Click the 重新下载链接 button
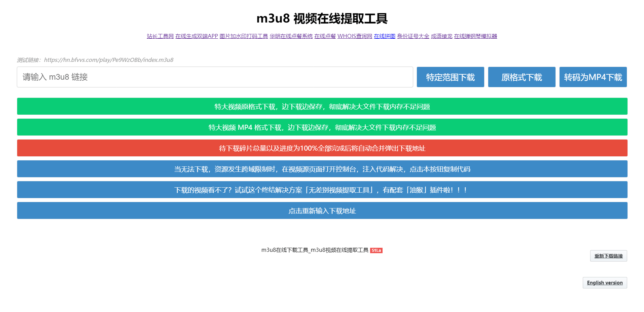644x312 pixels. pos(608,256)
